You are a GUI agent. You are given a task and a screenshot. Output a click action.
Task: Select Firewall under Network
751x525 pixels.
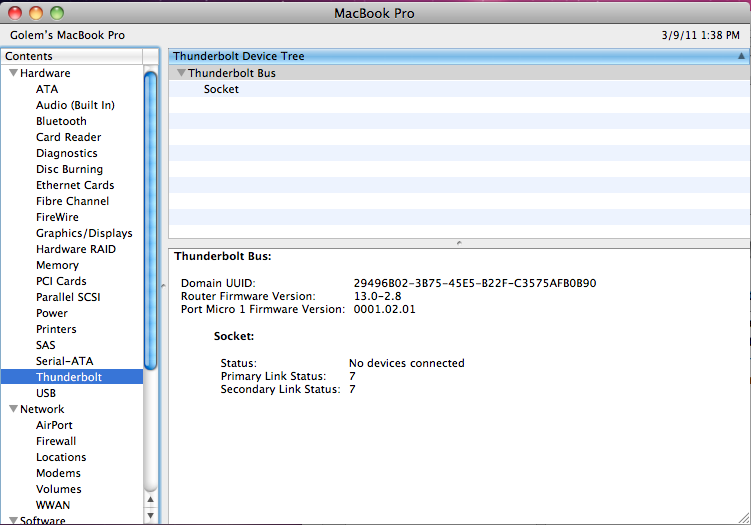pyautogui.click(x=56, y=441)
